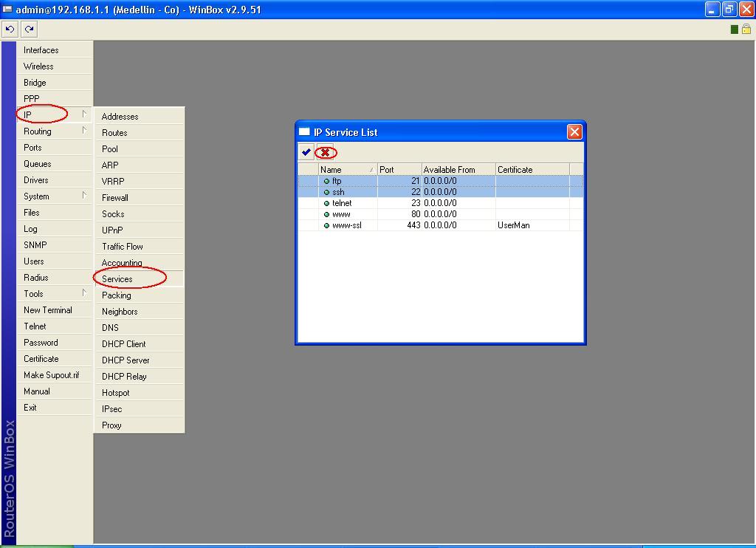
Task: Toggle the status dot next to www-ssl
Action: tap(326, 225)
